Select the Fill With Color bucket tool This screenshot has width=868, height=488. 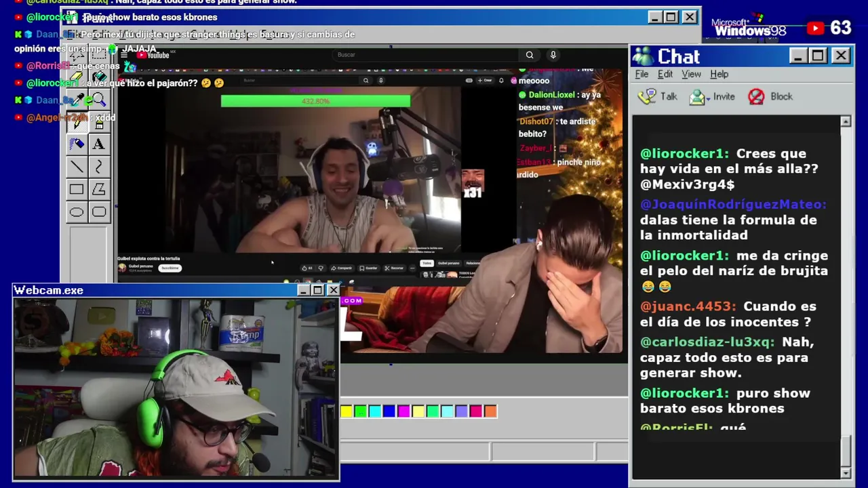(x=99, y=76)
